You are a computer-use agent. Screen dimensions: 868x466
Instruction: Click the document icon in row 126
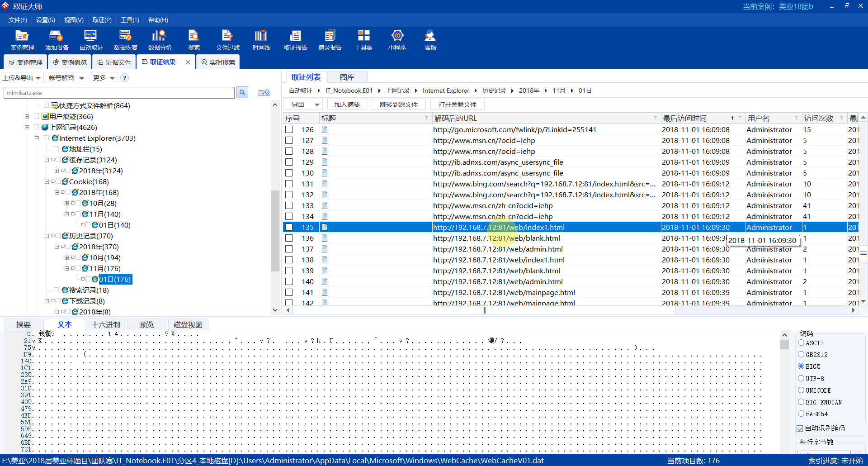[x=325, y=129]
